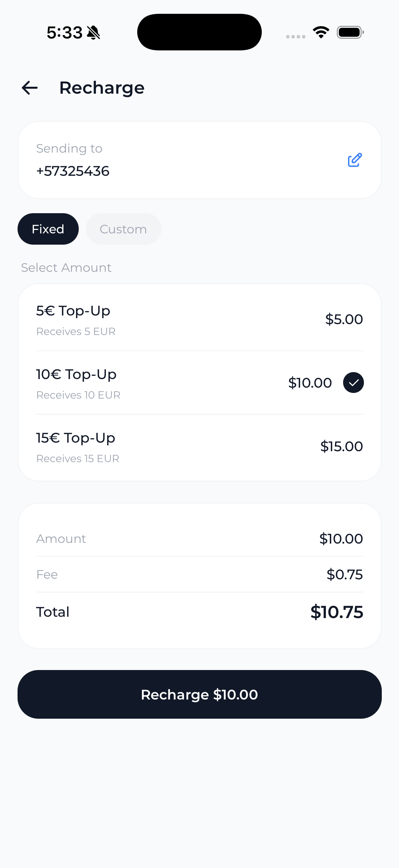The image size is (399, 868).
Task: Tap the $5.00 price label
Action: (x=344, y=319)
